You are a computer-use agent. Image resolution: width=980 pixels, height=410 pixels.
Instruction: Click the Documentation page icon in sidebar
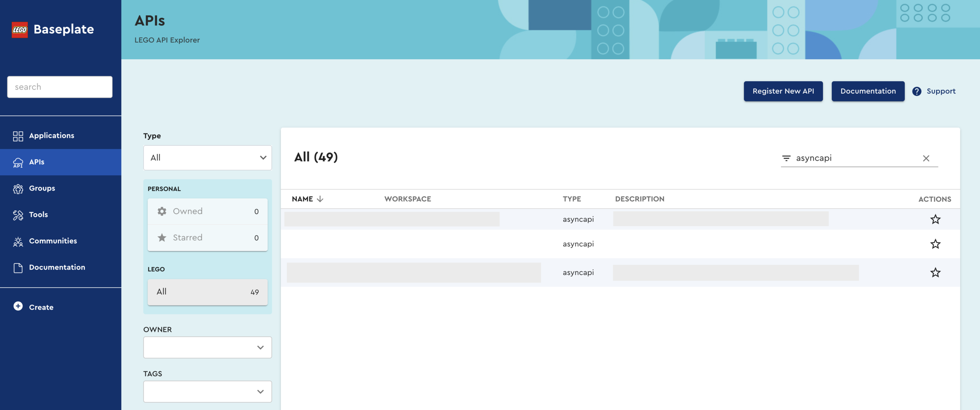[x=18, y=268]
